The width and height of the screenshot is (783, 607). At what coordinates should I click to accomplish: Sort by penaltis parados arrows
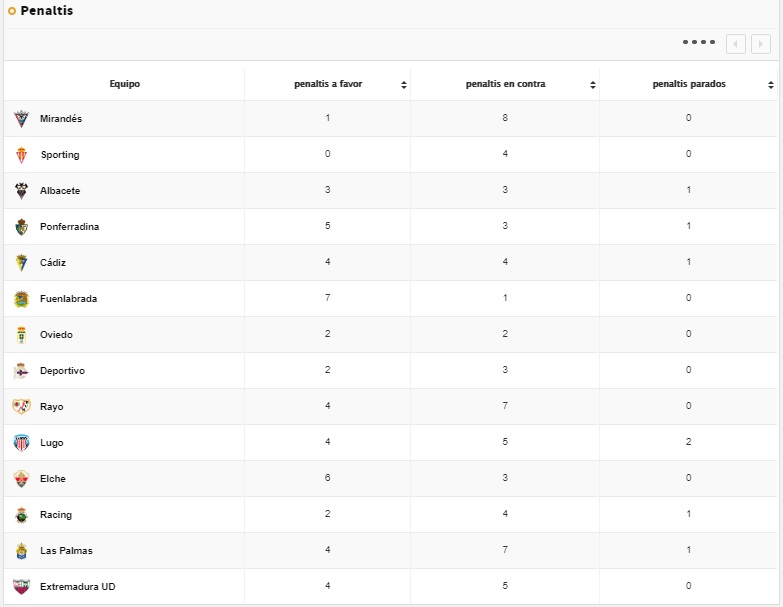771,85
